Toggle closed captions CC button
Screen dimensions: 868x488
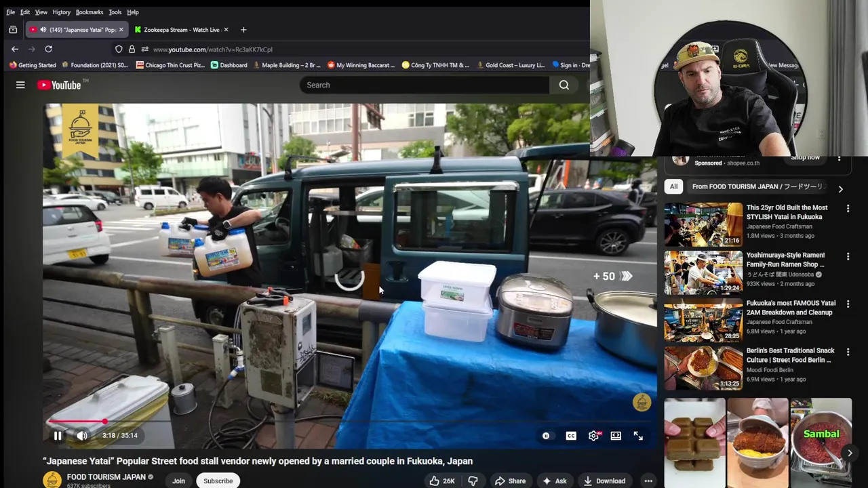click(571, 436)
